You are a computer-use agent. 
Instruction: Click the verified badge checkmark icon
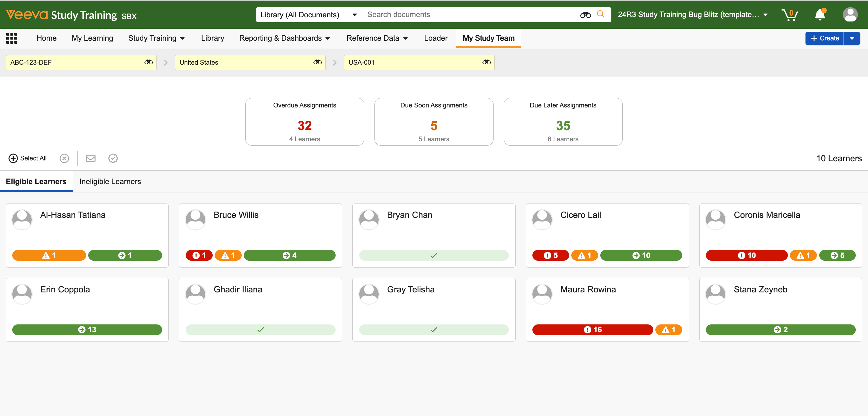(x=113, y=158)
